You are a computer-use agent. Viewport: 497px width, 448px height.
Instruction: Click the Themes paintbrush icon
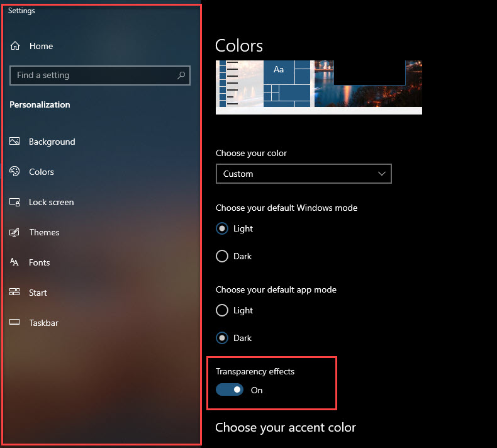(15, 232)
